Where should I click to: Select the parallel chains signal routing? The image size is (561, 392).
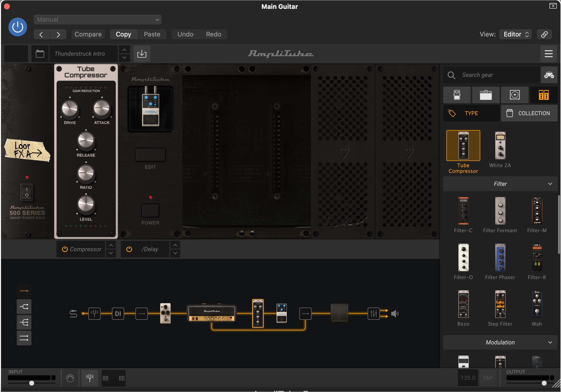24,338
